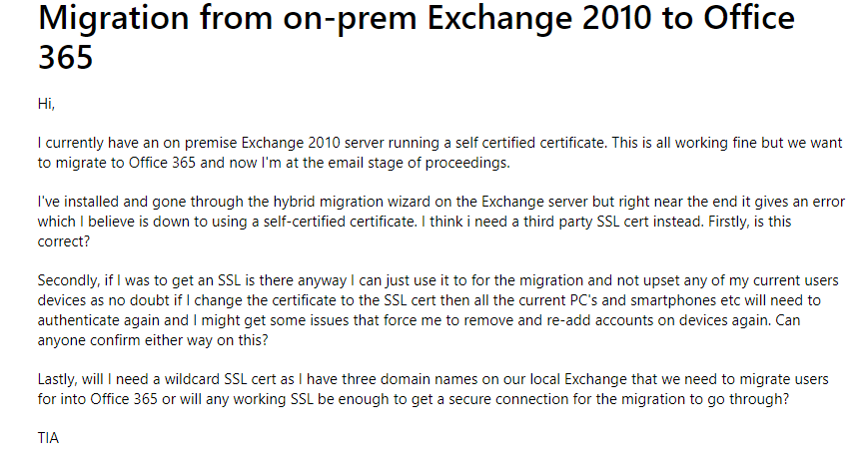
Task: Select the line "to migrate to Office 365 and now"
Action: pyautogui.click(x=274, y=163)
